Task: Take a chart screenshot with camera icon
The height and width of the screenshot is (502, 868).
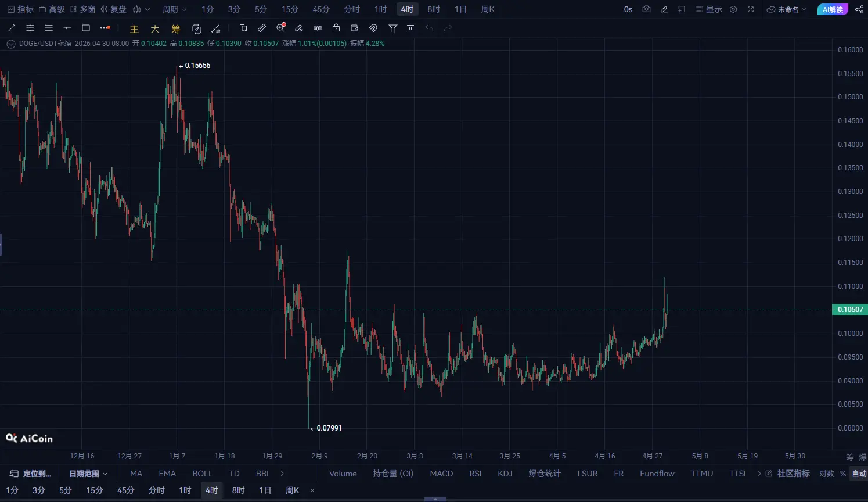Action: (x=646, y=9)
